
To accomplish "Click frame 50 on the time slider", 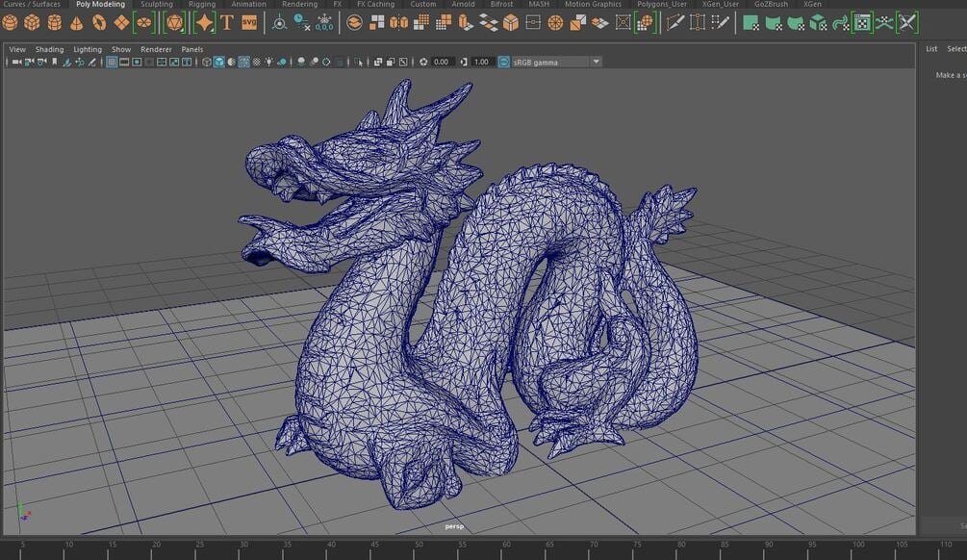I will point(419,546).
